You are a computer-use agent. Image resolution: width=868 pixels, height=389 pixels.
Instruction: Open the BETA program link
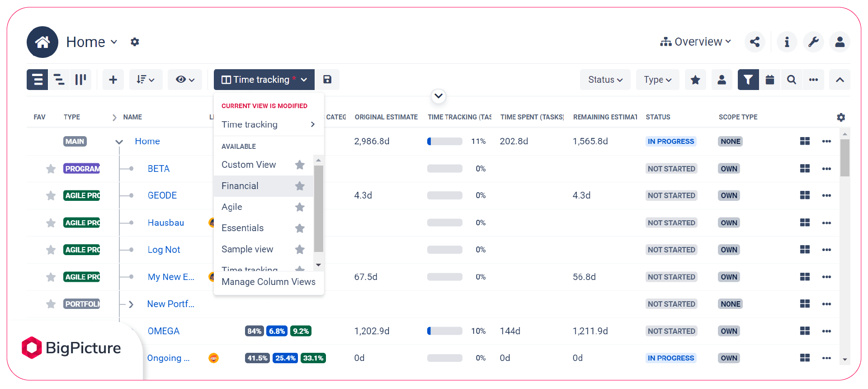click(x=159, y=169)
